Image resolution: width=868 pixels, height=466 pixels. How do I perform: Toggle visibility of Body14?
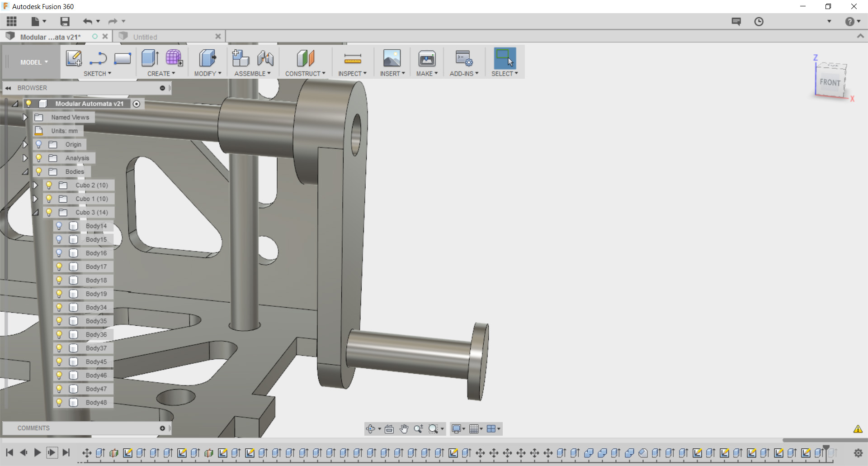(x=59, y=226)
